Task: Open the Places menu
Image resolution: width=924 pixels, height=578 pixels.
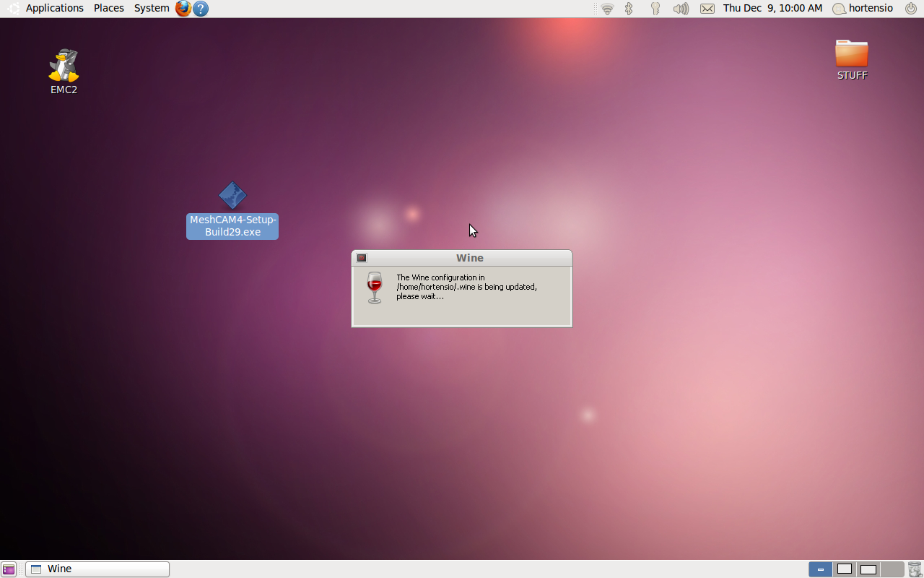Action: pyautogui.click(x=109, y=8)
